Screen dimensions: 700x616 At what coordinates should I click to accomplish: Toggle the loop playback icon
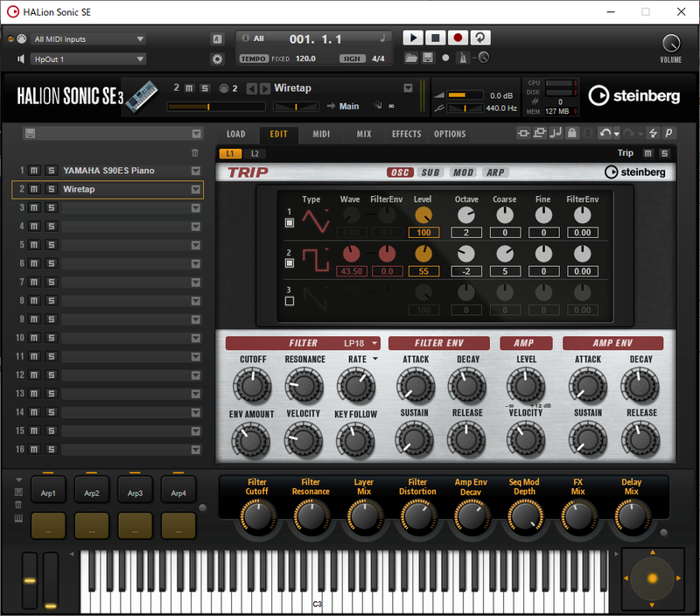pyautogui.click(x=480, y=38)
